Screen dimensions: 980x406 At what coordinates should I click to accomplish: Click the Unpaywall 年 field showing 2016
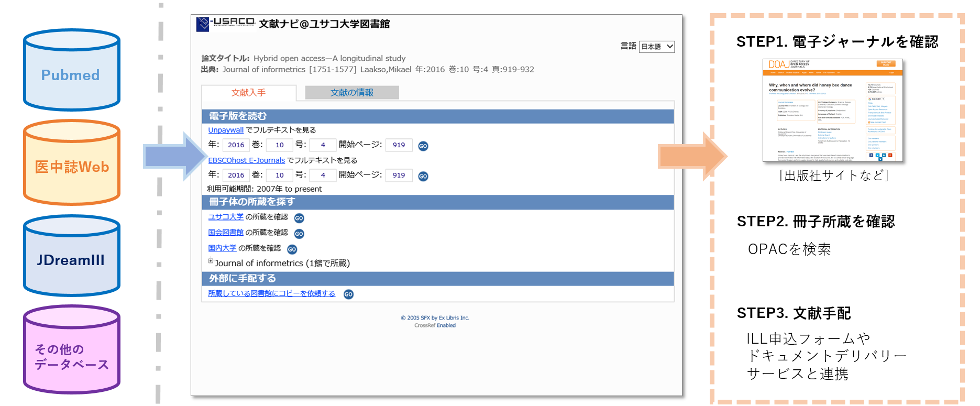[x=236, y=145]
